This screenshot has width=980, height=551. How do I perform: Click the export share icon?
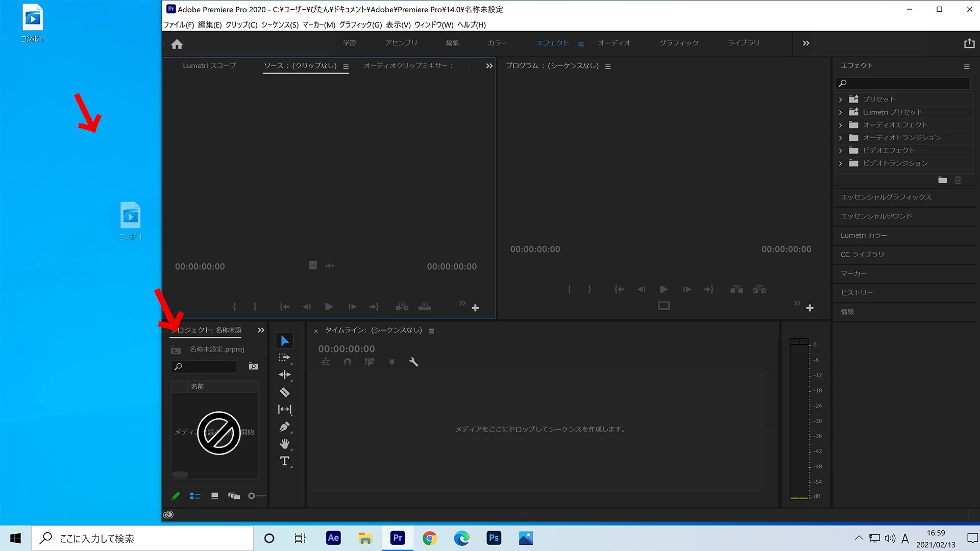pyautogui.click(x=969, y=43)
